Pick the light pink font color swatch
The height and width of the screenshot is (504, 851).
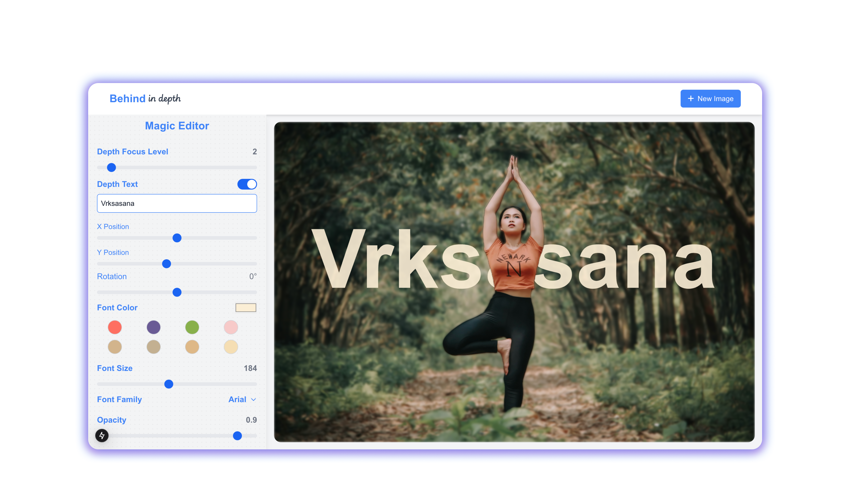pos(231,328)
